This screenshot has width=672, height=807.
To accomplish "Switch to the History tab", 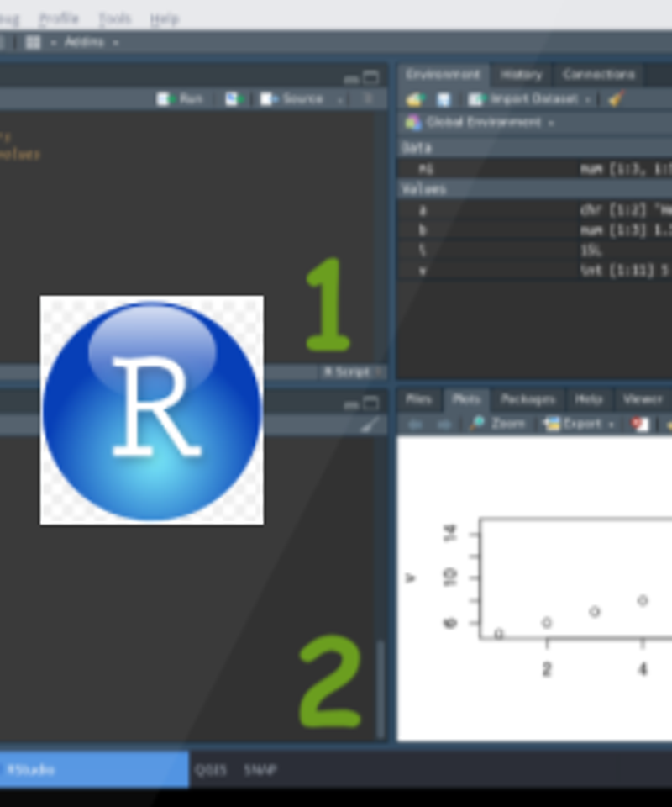I will coord(521,75).
